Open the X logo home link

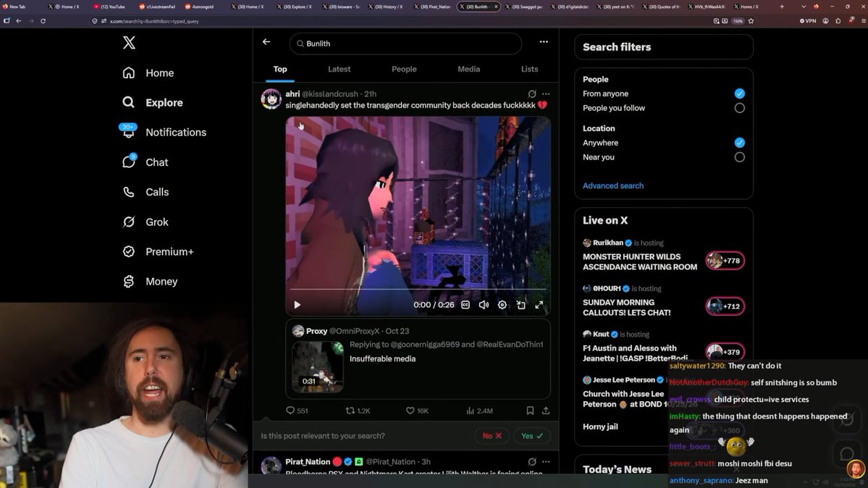[x=129, y=43]
